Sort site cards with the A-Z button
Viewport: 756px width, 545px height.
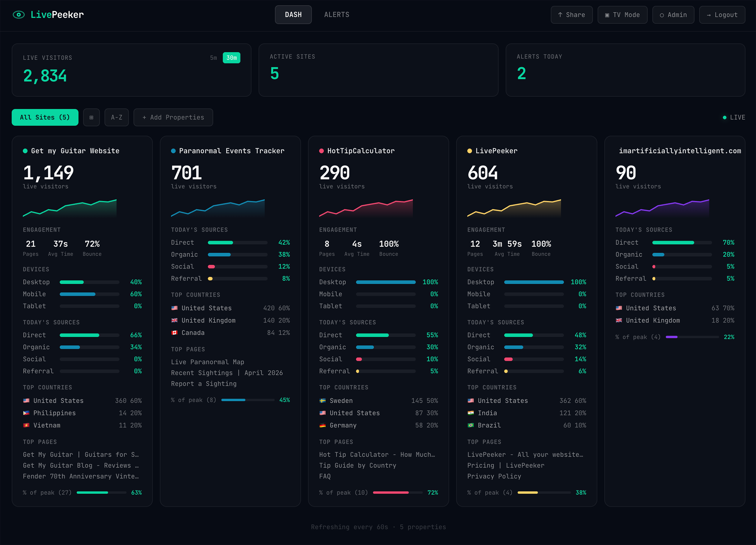tap(117, 117)
